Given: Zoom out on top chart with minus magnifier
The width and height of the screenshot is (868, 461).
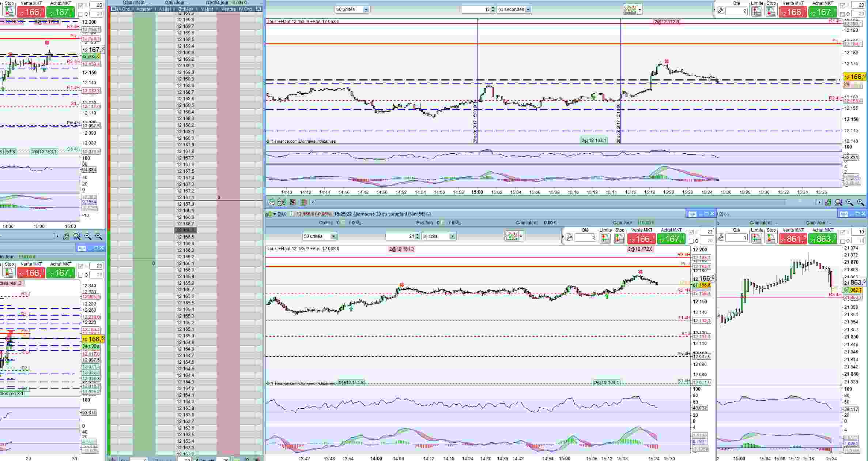Looking at the screenshot, I should coord(850,202).
